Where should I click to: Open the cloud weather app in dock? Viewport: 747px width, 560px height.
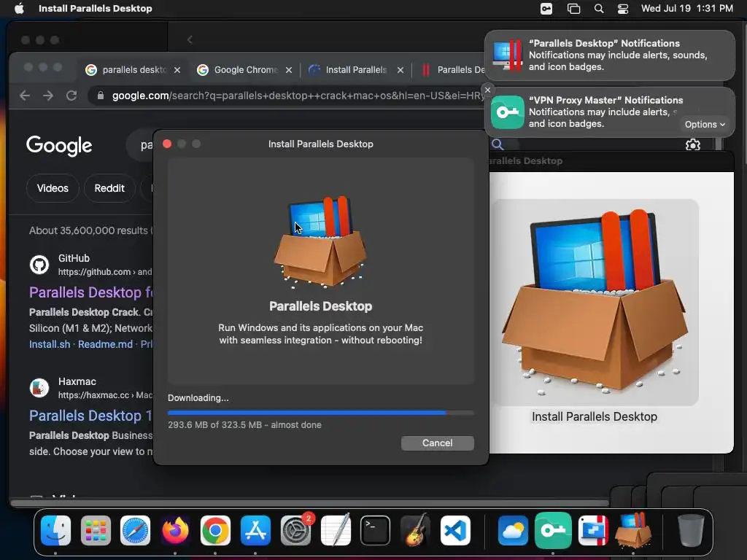pos(513,531)
